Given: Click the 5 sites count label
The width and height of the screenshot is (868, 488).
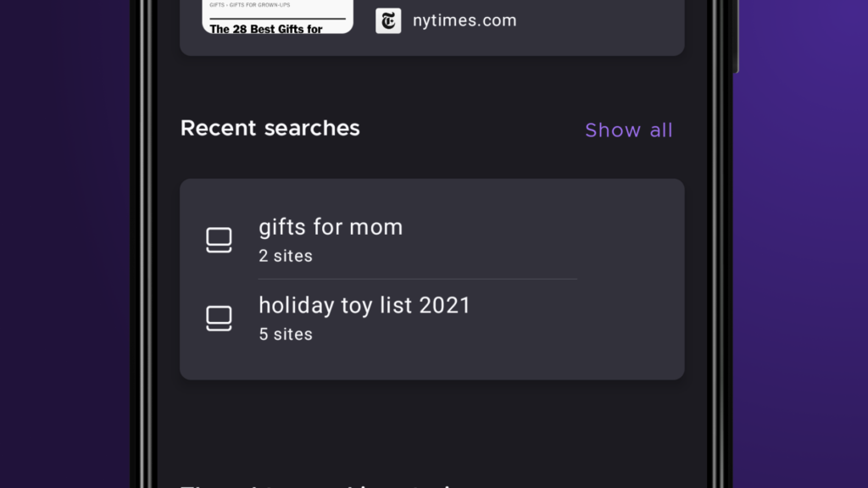Looking at the screenshot, I should point(286,334).
